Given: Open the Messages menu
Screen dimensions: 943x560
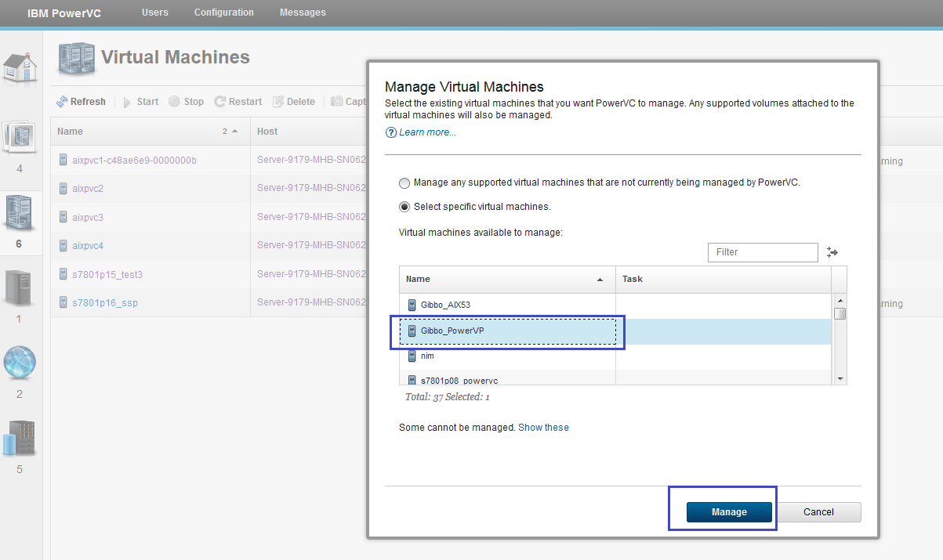Looking at the screenshot, I should coord(303,13).
